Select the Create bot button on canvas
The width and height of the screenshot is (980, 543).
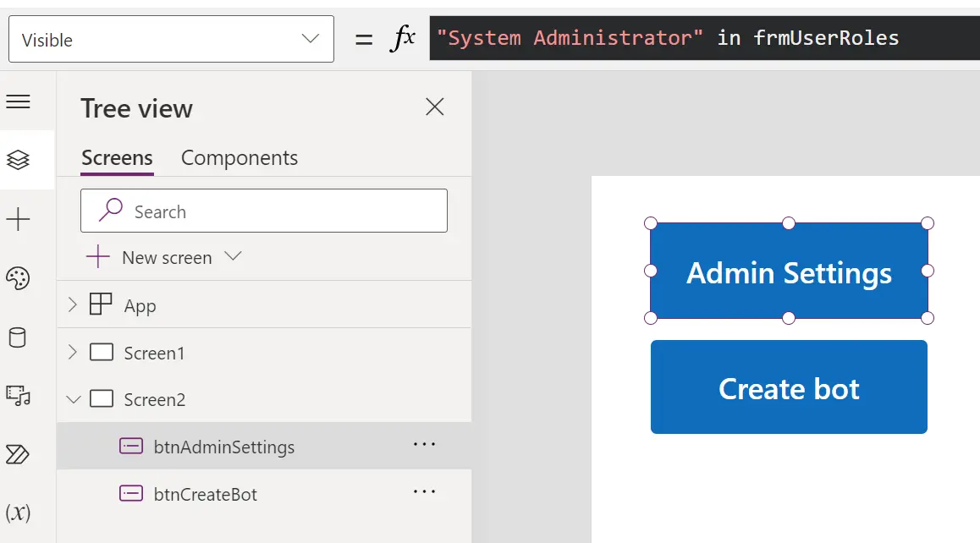(x=788, y=387)
